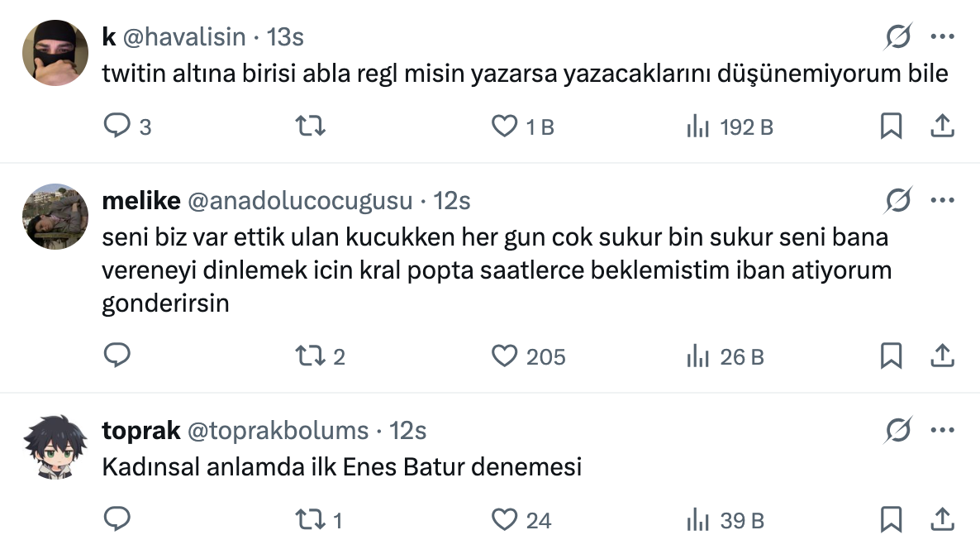Image resolution: width=980 pixels, height=554 pixels.
Task: Click the reply icon on @havalisin's tweet
Action: 118,126
